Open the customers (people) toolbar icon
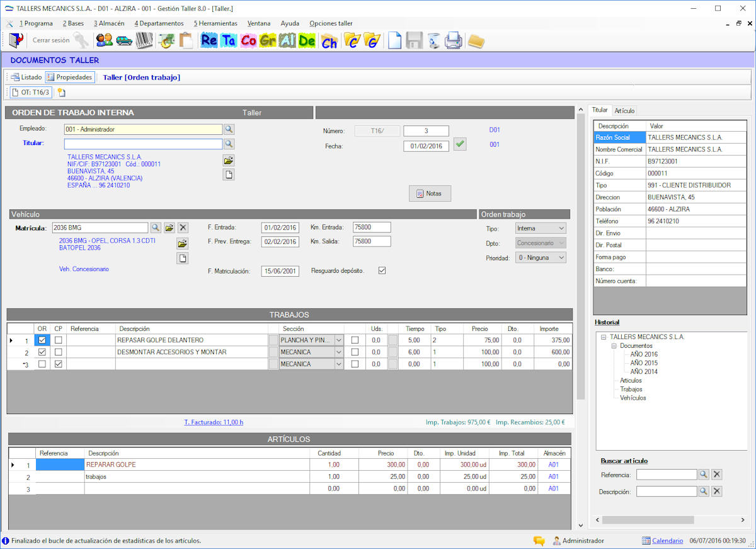756x549 pixels. (104, 40)
